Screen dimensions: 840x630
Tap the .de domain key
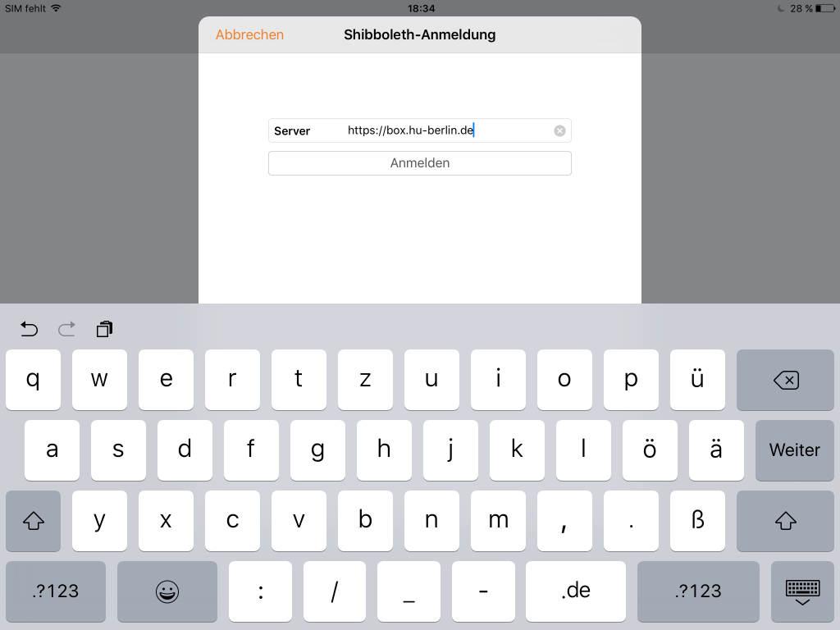point(576,591)
